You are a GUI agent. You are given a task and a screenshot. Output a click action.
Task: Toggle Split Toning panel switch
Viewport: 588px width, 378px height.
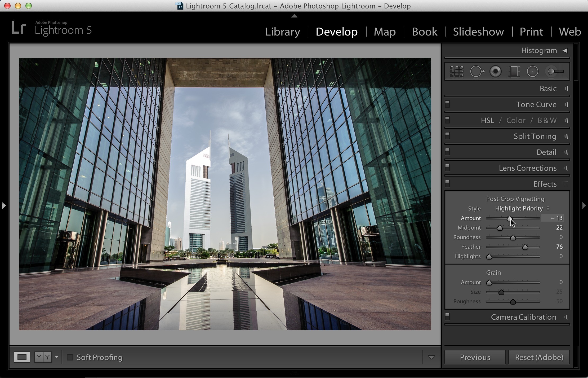pos(447,136)
